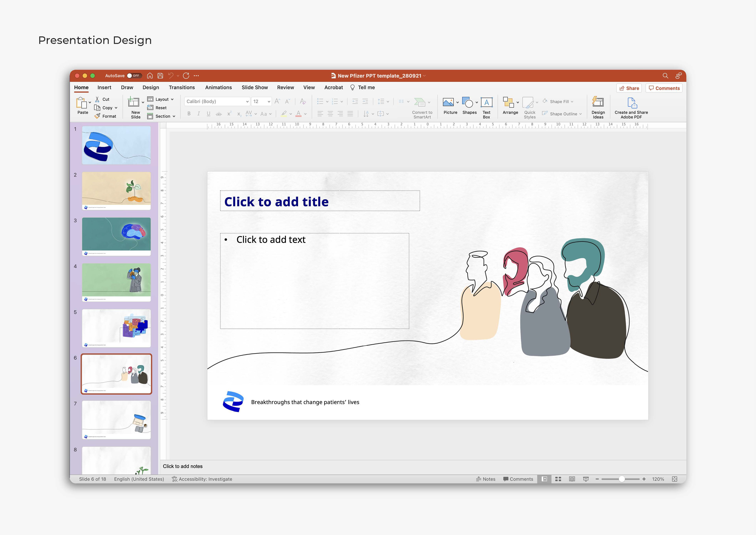Image resolution: width=756 pixels, height=535 pixels.
Task: Click the Increase Font Size icon
Action: pyautogui.click(x=277, y=101)
